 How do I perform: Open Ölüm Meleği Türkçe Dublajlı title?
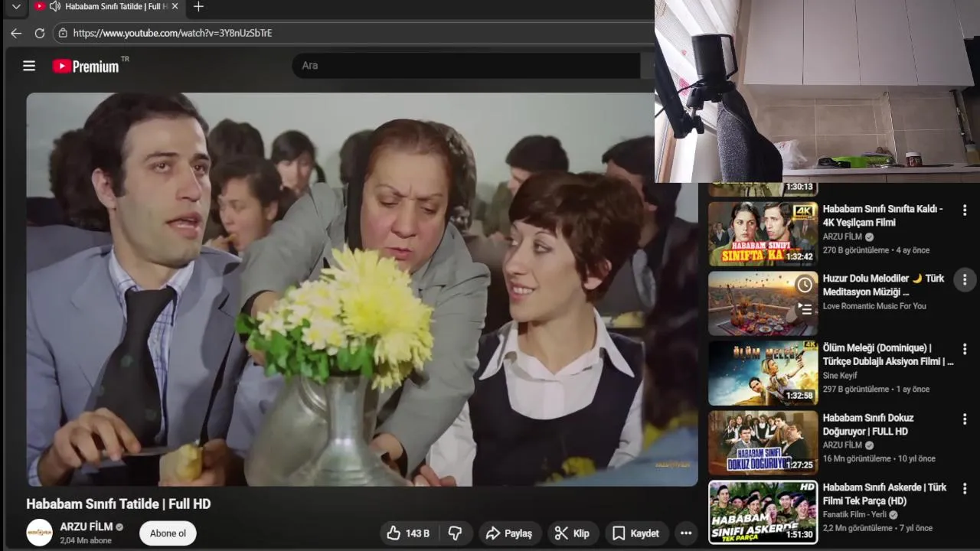click(888, 355)
